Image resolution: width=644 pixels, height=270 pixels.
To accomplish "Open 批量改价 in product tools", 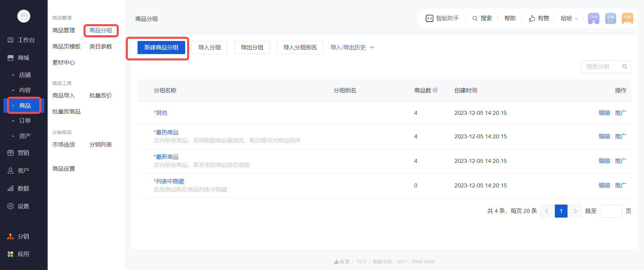I will (101, 96).
